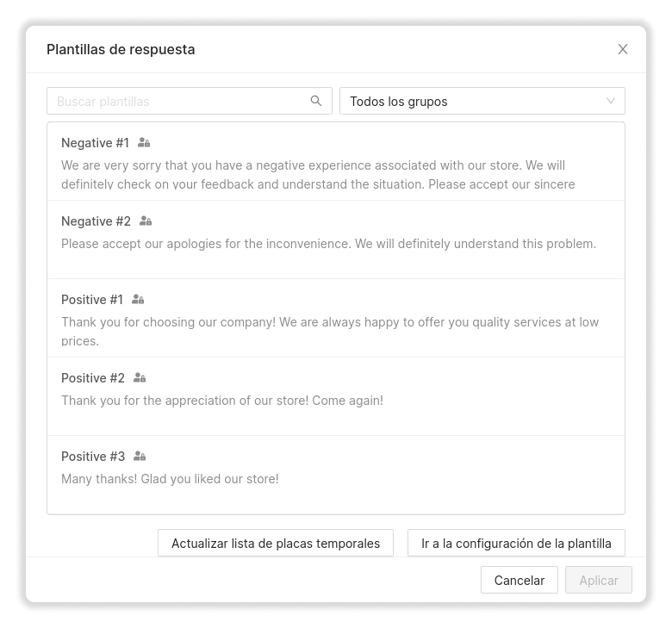Select the Positive #1 template title

click(x=92, y=300)
